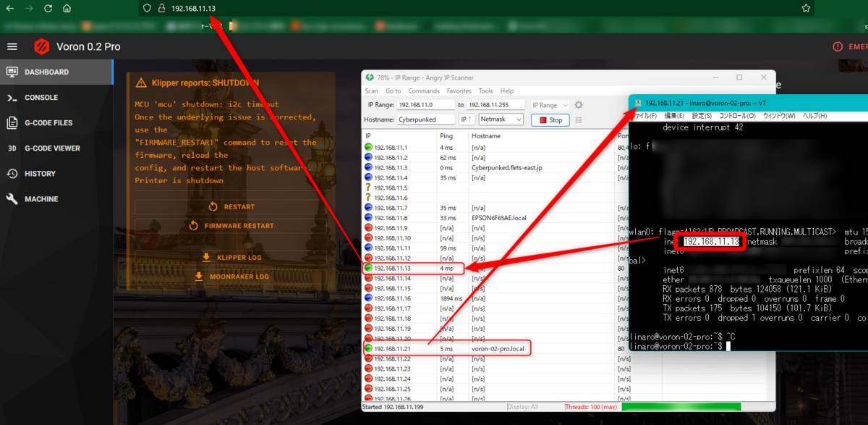This screenshot has width=868, height=425.
Task: Open the Netmask dropdown
Action: coord(501,119)
